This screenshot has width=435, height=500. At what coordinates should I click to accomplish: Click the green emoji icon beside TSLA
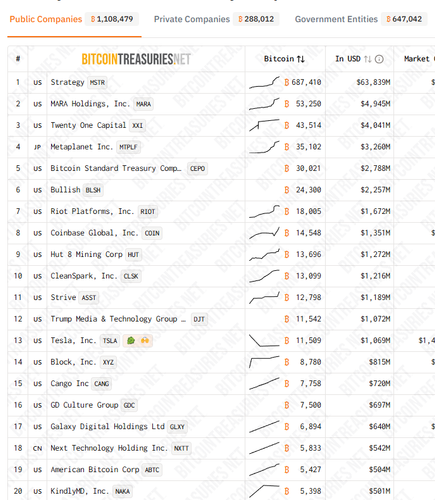click(131, 340)
